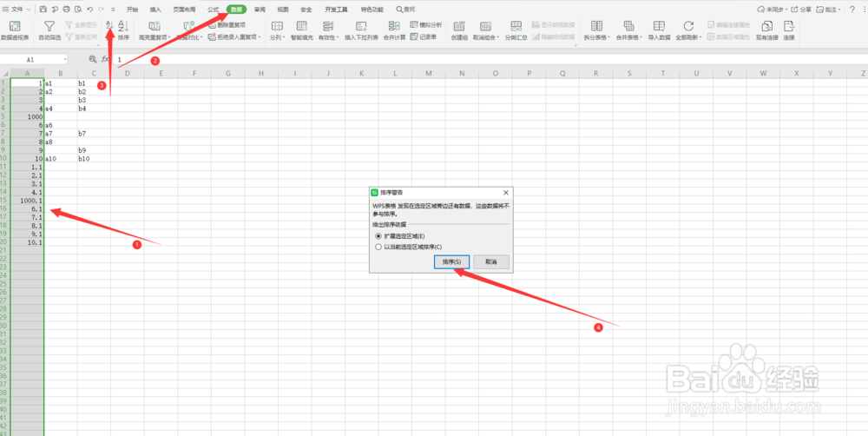Click the Print icon in quick toolbar
The height and width of the screenshot is (436, 868).
[66, 10]
